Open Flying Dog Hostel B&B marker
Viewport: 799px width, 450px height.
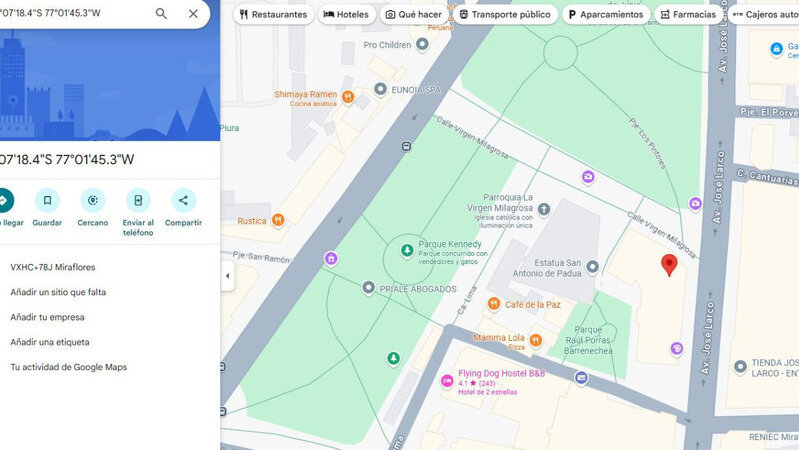tap(447, 380)
